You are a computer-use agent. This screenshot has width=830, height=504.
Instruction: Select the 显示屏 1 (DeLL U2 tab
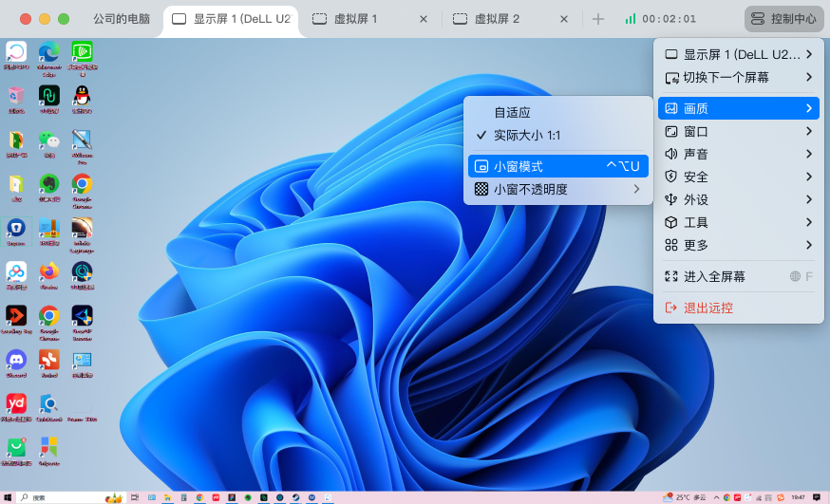[232, 19]
